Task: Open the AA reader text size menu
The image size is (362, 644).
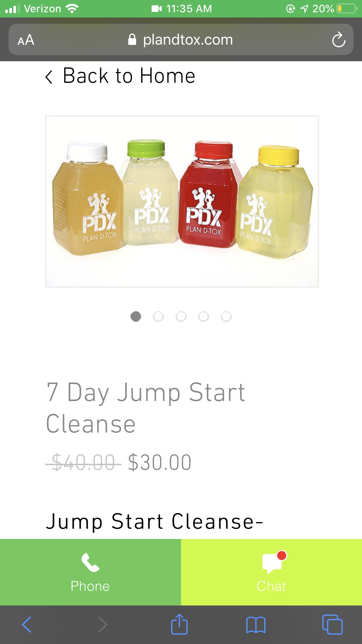Action: tap(26, 40)
